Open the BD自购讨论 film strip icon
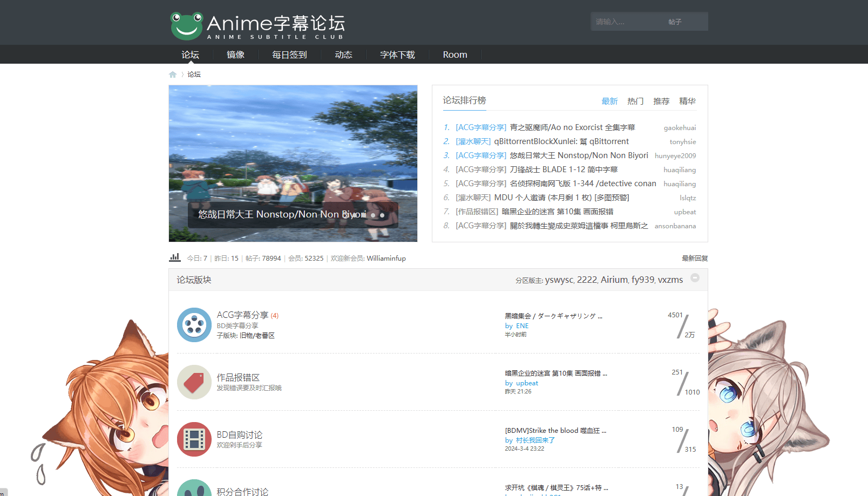Viewport: 868px width, 496px height. click(194, 439)
